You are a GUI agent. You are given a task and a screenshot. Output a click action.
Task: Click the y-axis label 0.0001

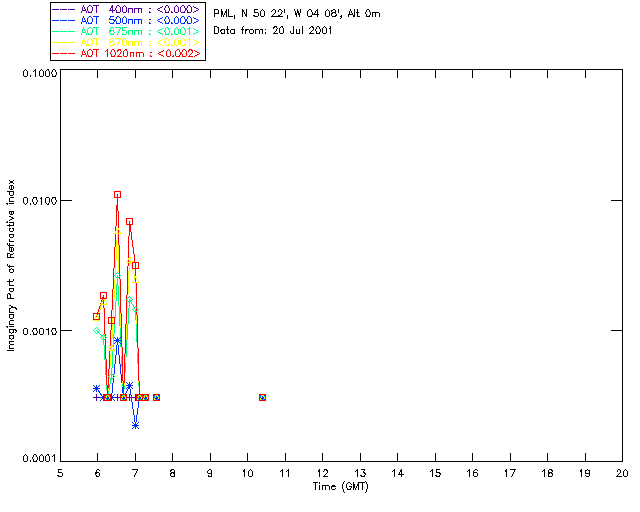[40, 459]
